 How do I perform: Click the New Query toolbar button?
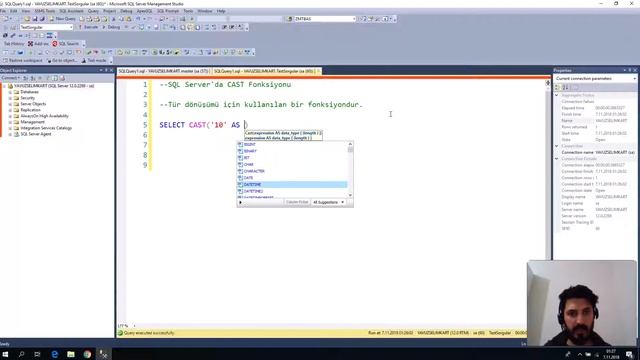point(62,19)
